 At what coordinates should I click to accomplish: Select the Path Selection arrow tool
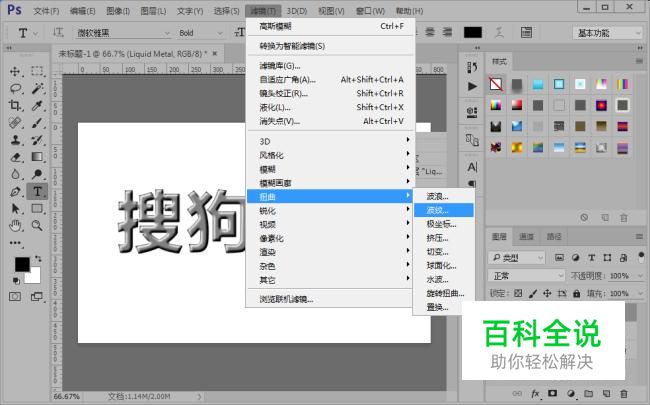click(15, 209)
